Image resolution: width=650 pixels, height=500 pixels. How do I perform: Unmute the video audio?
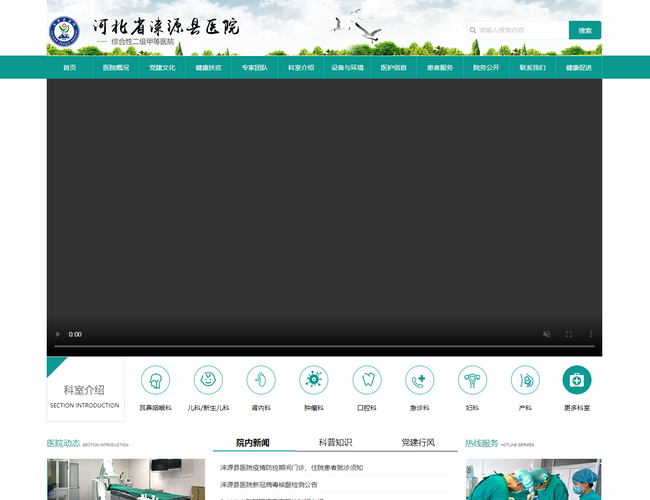546,334
